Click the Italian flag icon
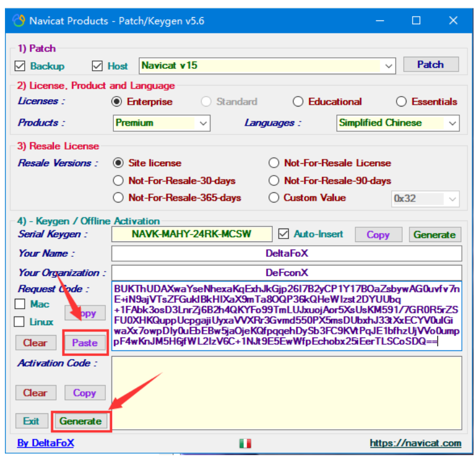The image size is (476, 457). click(245, 443)
